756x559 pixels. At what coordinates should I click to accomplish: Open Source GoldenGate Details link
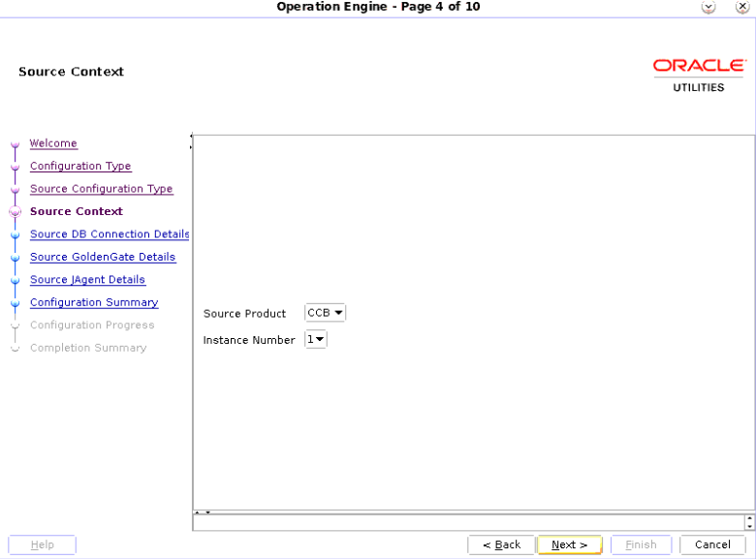pyautogui.click(x=103, y=257)
